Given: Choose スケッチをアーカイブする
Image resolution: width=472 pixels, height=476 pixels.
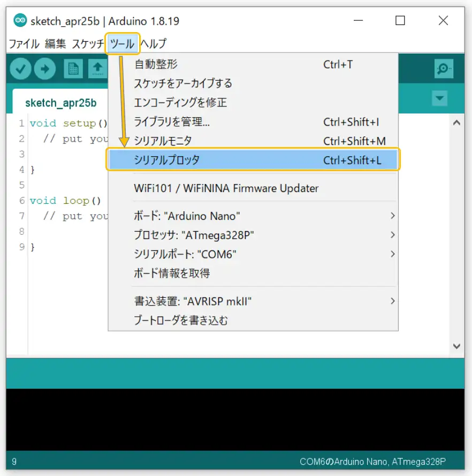Looking at the screenshot, I should (x=253, y=83).
